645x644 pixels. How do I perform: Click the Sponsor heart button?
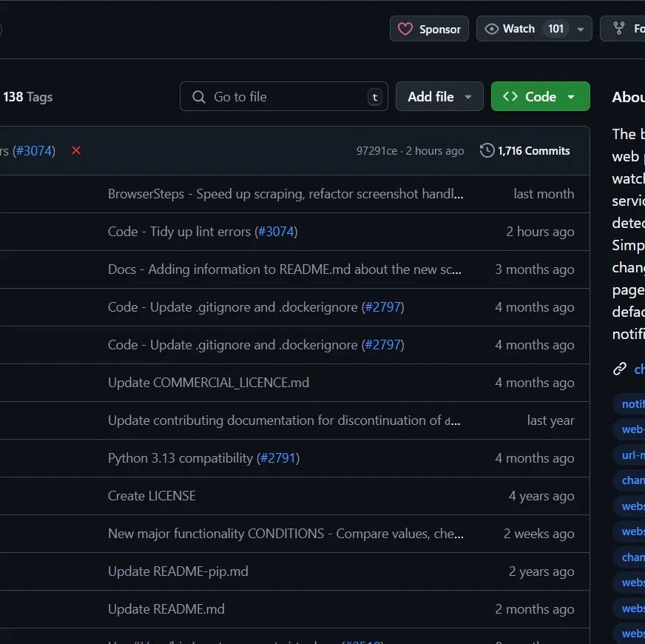[x=429, y=29]
